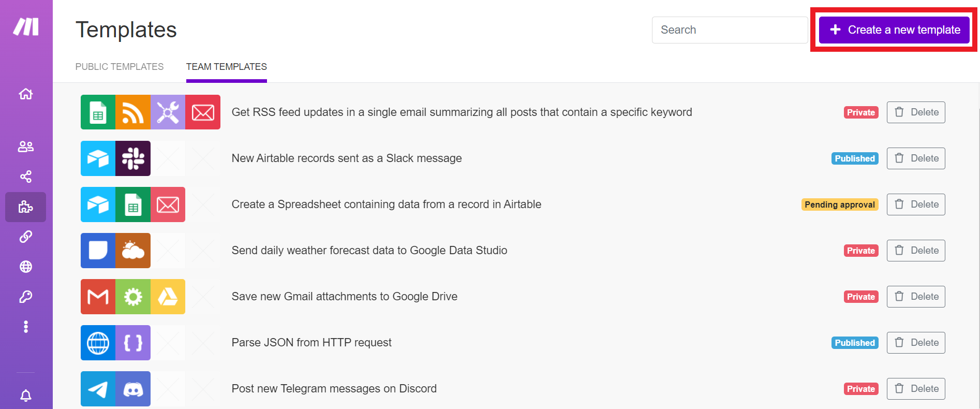
Task: Open the Keys icon in sidebar
Action: pyautogui.click(x=26, y=297)
